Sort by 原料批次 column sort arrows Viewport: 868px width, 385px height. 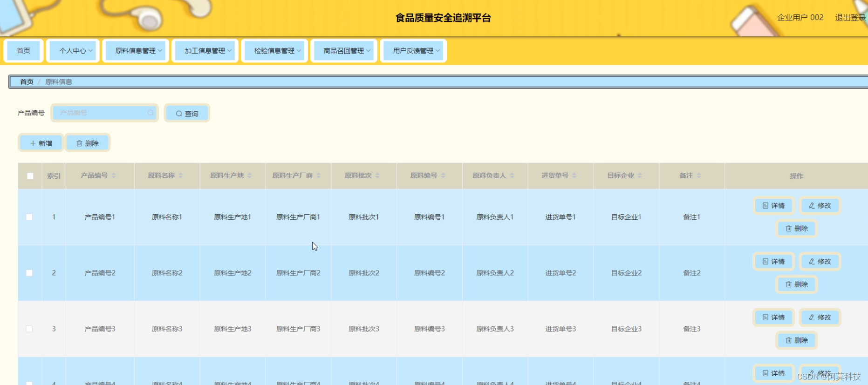(x=377, y=176)
